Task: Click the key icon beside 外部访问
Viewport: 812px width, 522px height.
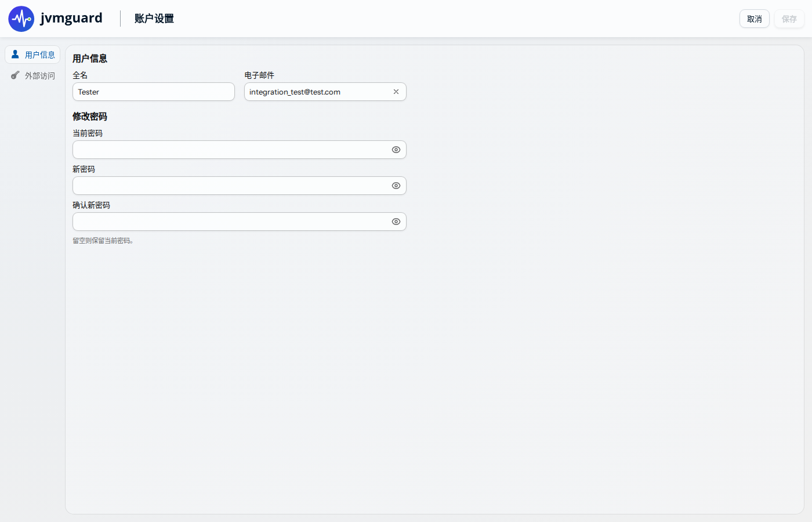Action: pos(16,75)
